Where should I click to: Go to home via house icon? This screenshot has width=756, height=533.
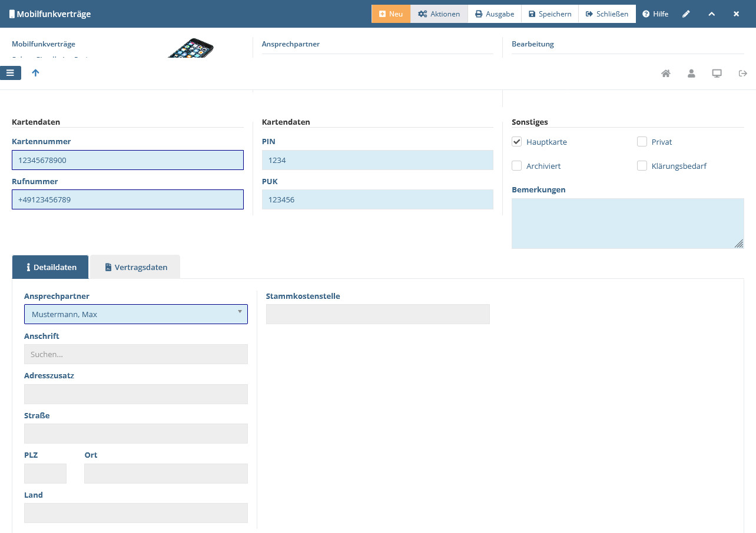click(666, 74)
